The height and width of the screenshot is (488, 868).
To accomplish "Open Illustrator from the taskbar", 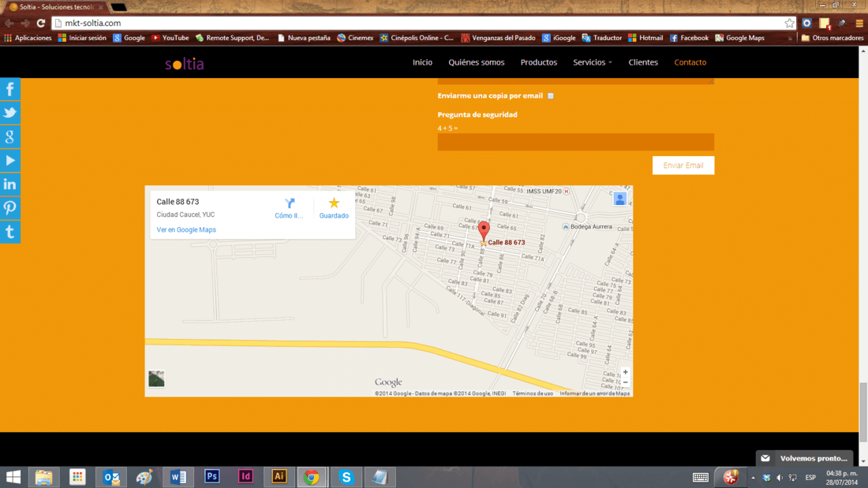I will (279, 476).
